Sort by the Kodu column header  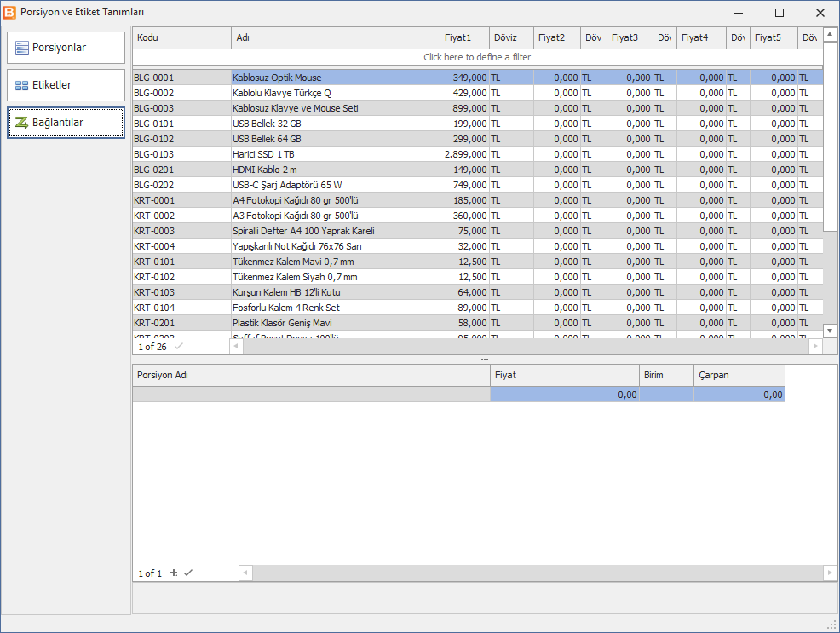click(182, 38)
